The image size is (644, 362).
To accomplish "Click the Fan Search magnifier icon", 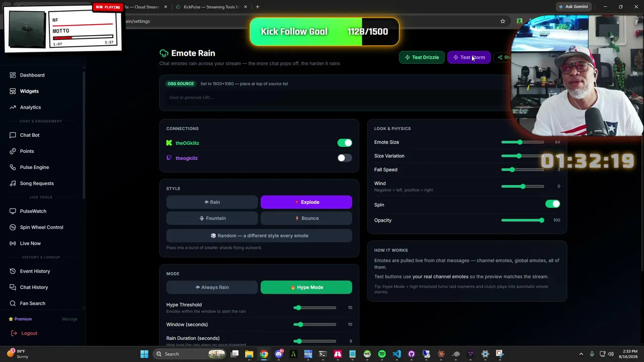I will (13, 304).
